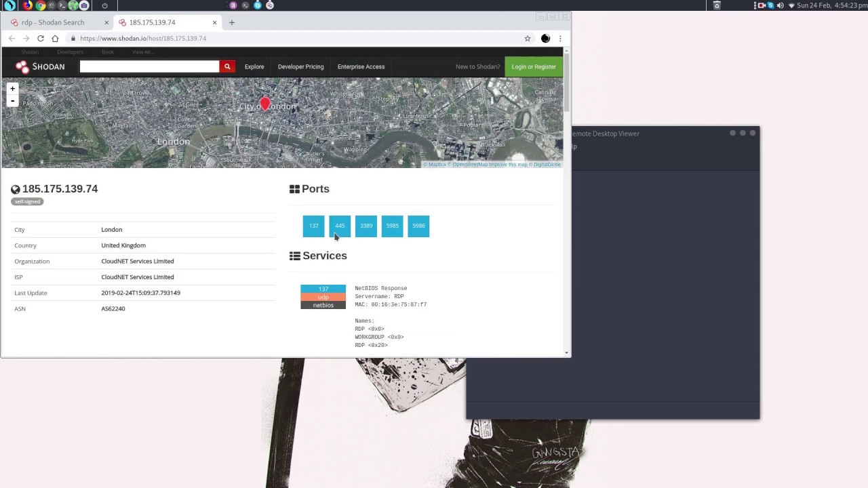This screenshot has width=868, height=488.
Task: Click the round profile avatar in Chrome toolbar
Action: click(545, 39)
